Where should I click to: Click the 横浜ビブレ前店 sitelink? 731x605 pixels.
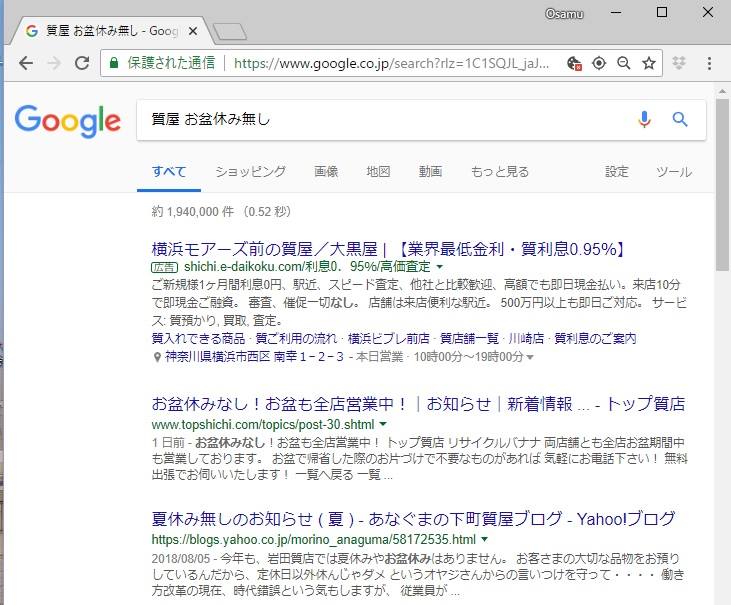coord(388,338)
